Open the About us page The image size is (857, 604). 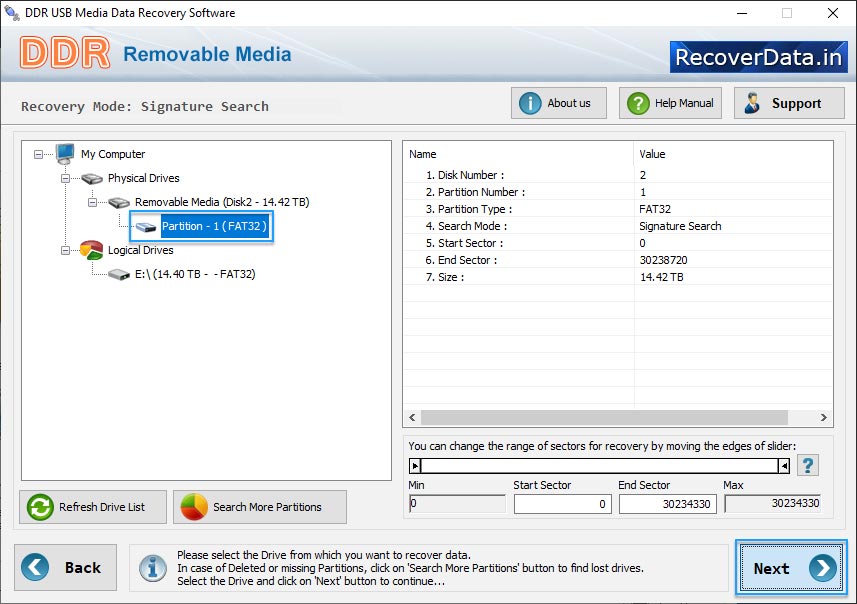click(559, 103)
